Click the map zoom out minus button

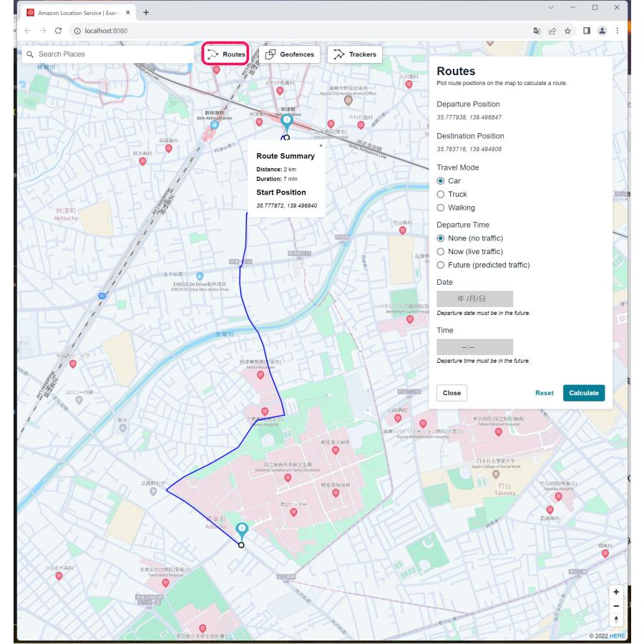(x=615, y=606)
